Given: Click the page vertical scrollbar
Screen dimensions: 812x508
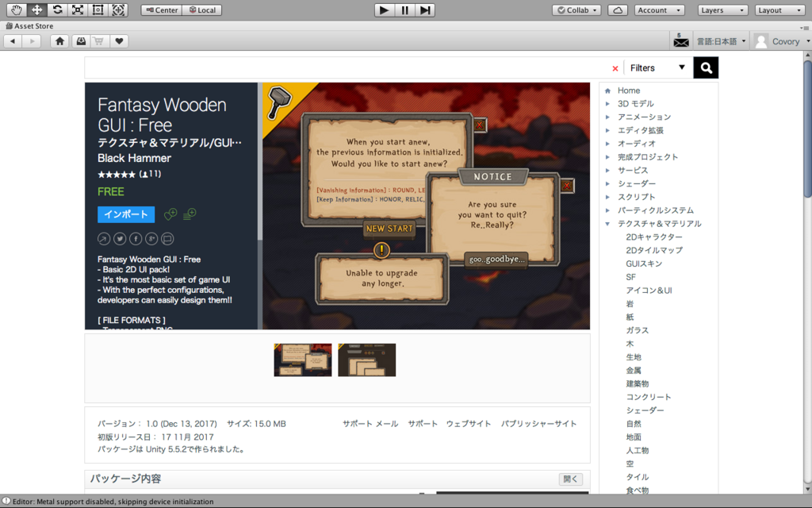Looking at the screenshot, I should [x=807, y=129].
